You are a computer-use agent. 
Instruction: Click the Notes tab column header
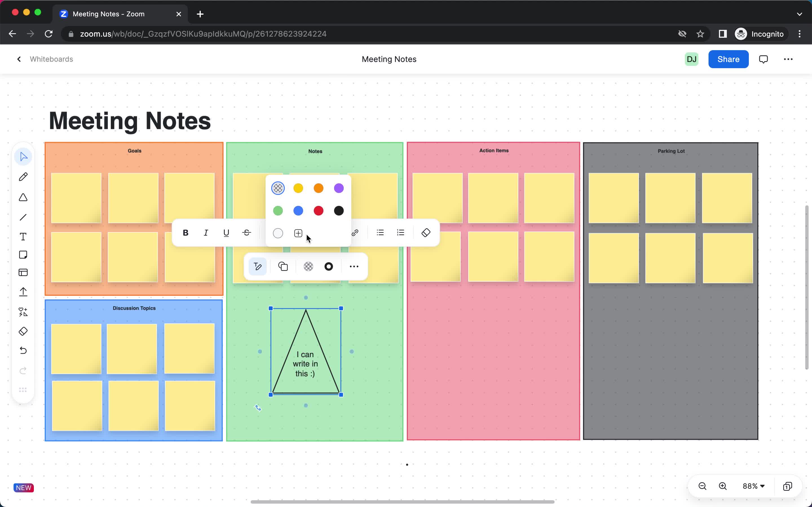click(x=315, y=151)
